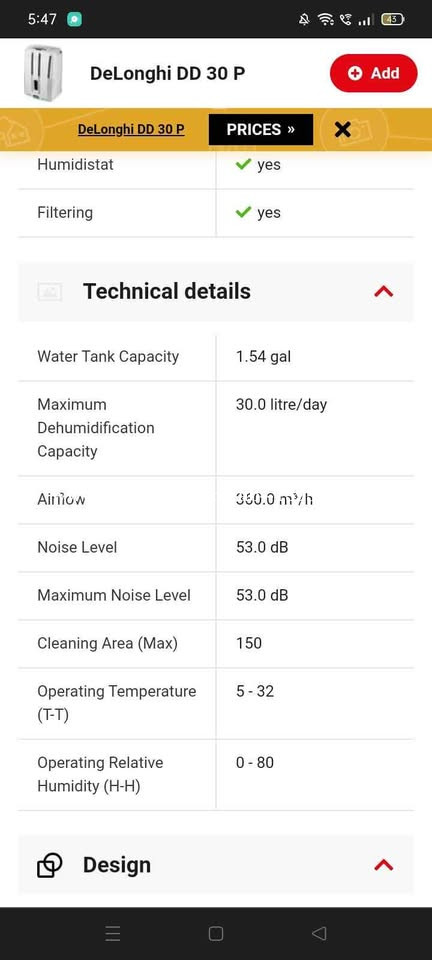Tap the green checkmark next to Humidistat
432x960 pixels.
point(244,164)
